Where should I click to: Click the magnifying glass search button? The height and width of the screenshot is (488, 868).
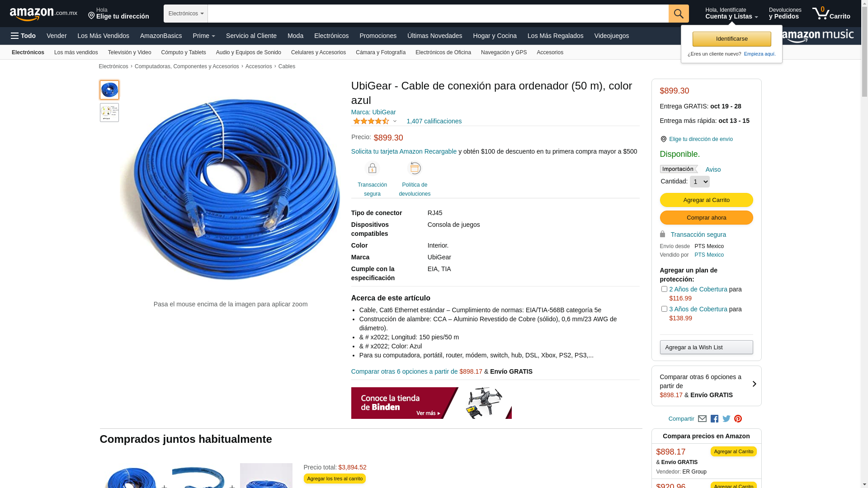coord(679,14)
